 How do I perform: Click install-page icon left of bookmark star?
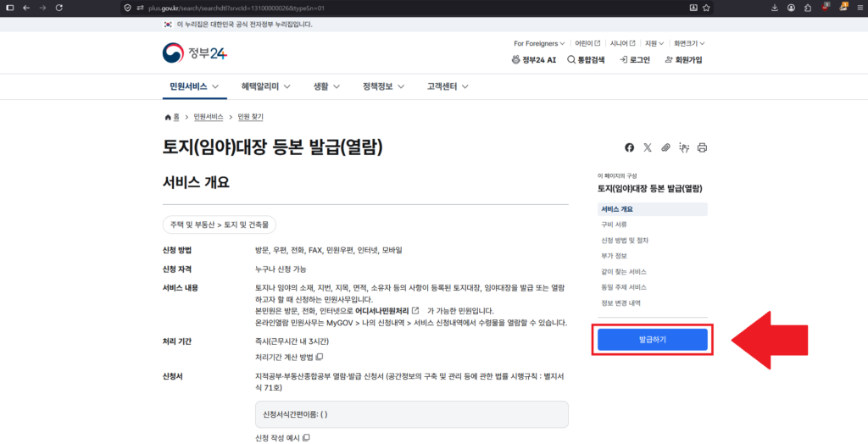[693, 8]
